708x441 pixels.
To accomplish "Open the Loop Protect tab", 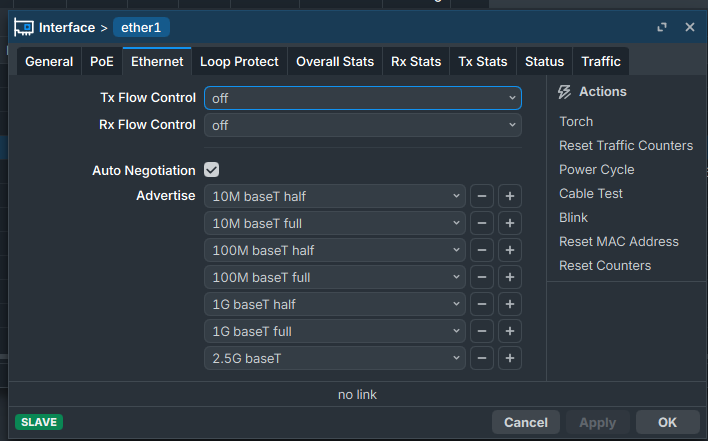I will click(x=239, y=61).
